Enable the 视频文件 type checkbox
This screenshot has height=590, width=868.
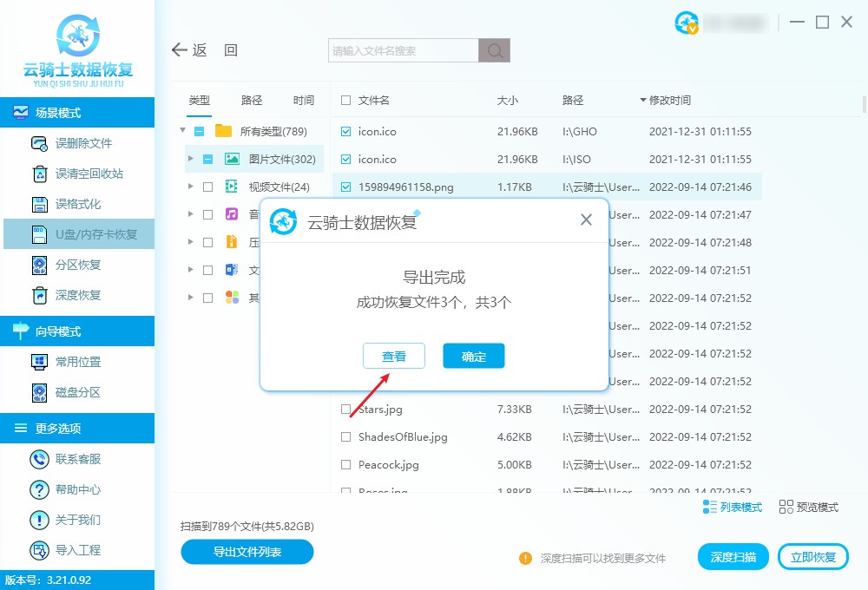tap(208, 187)
